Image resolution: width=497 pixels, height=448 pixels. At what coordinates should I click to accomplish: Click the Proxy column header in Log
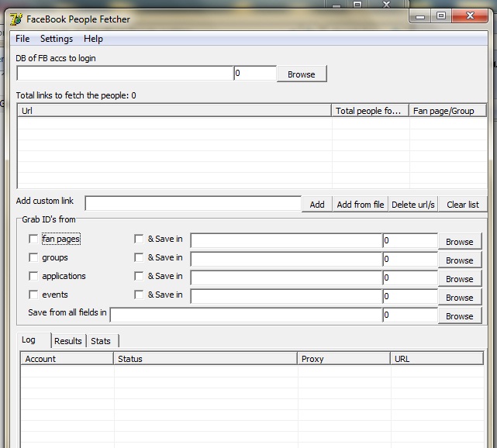tap(344, 359)
